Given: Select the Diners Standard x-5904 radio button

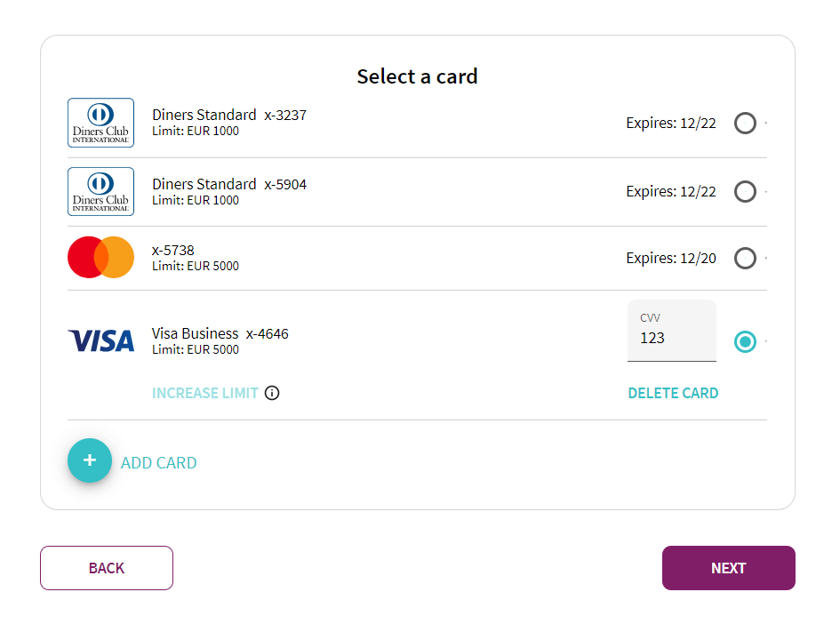Looking at the screenshot, I should click(x=745, y=191).
